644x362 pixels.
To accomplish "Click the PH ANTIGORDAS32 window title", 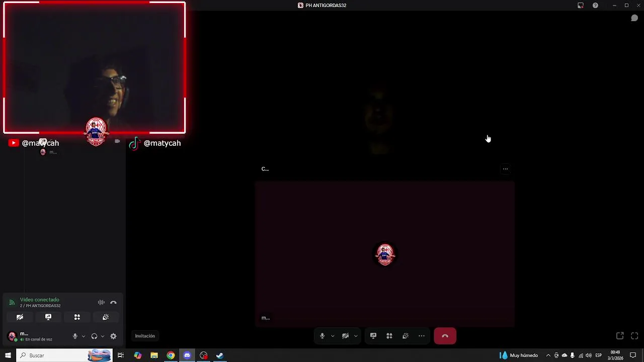I will 326,6.
